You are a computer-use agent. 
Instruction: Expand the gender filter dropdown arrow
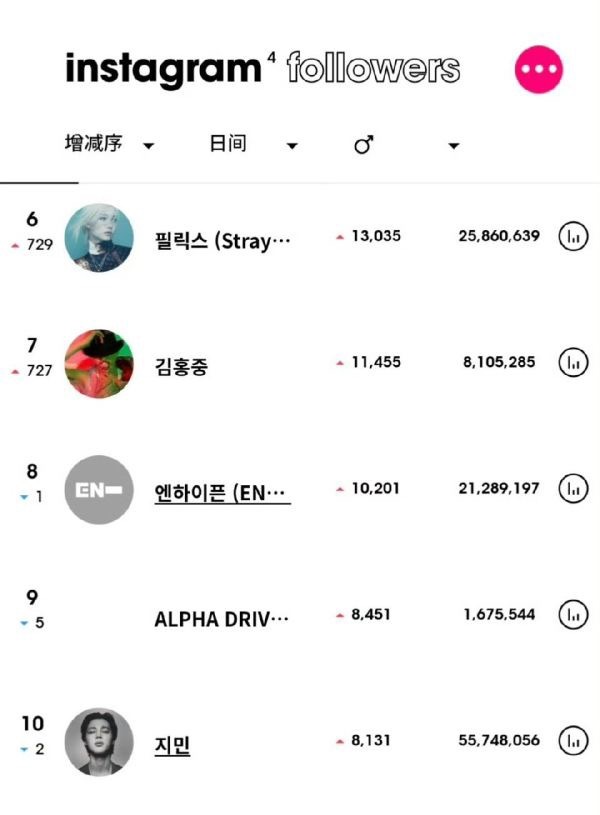coord(453,146)
